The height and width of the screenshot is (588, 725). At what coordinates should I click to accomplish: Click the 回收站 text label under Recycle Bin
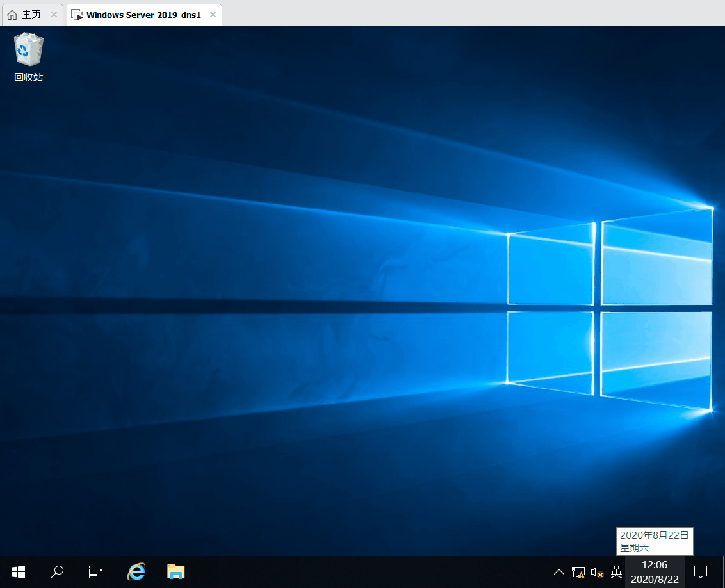pos(28,78)
